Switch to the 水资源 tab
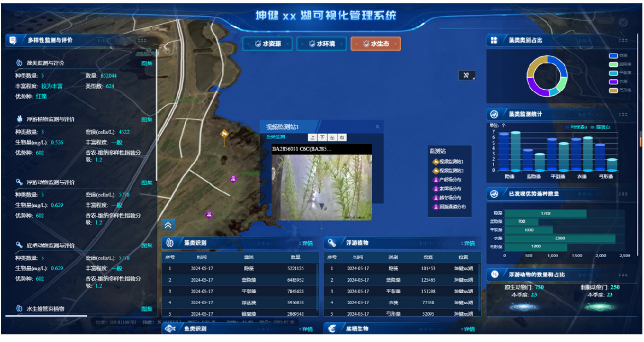This screenshot has height=342, width=644. click(267, 44)
